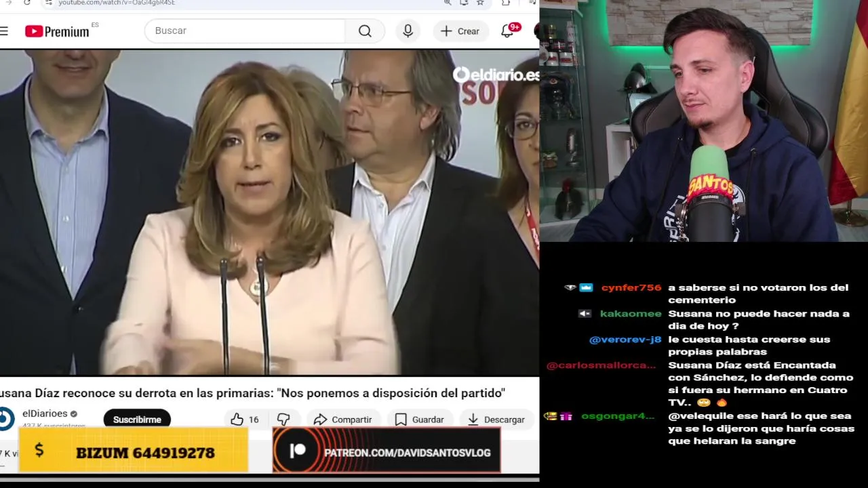Open the YouTube hamburger guide menu
This screenshot has height=488, width=868.
[x=4, y=30]
